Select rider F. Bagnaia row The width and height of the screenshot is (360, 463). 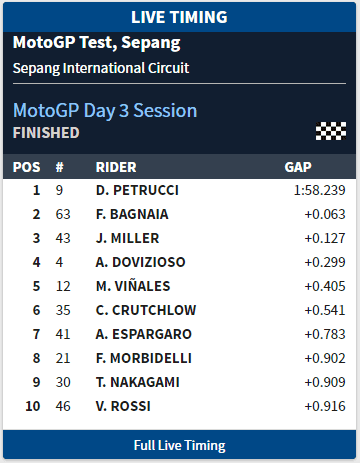coord(179,214)
